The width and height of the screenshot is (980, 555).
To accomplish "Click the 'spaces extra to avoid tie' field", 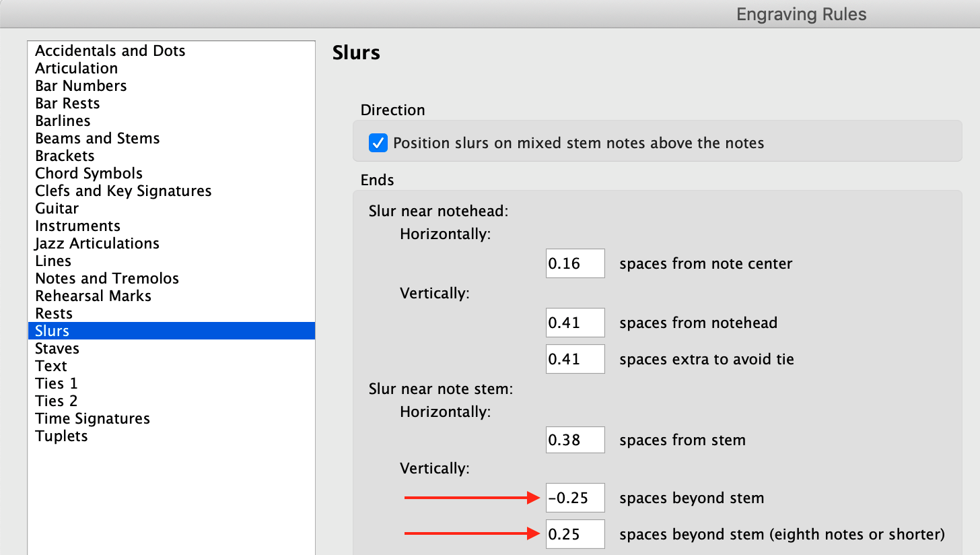I will [x=575, y=359].
